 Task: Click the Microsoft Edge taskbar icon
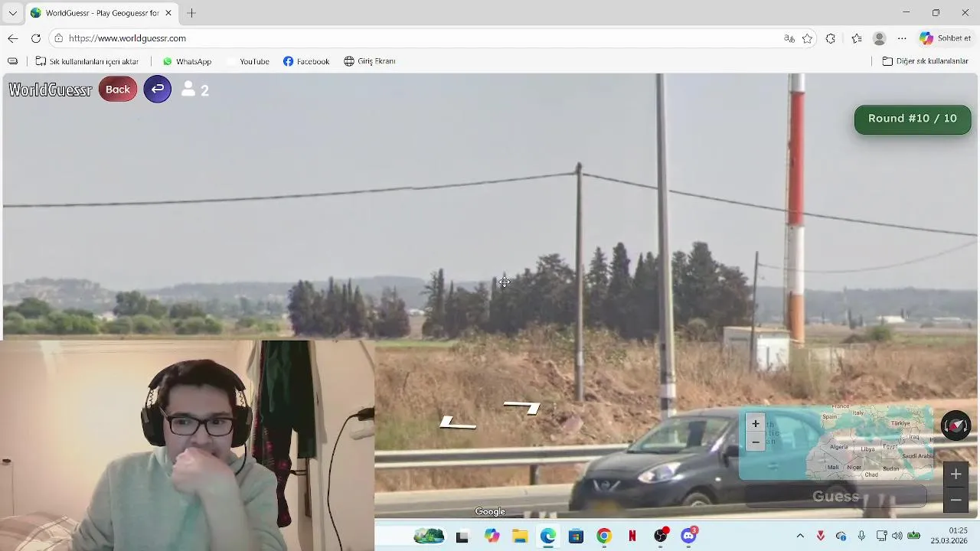pyautogui.click(x=548, y=536)
